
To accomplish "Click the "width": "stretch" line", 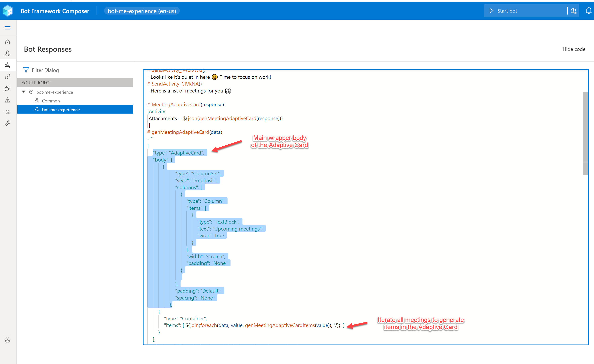I will (x=206, y=256).
